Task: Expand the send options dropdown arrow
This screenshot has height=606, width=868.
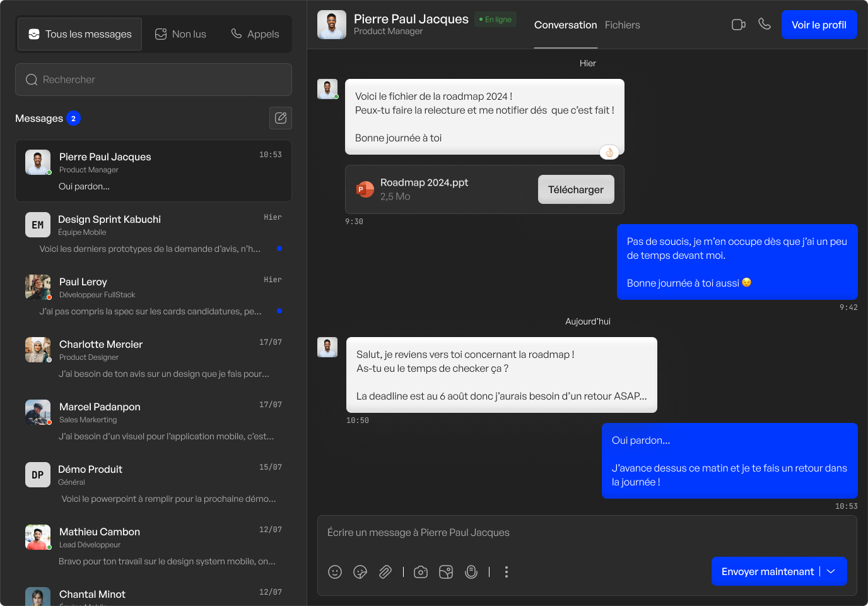Action: point(831,571)
